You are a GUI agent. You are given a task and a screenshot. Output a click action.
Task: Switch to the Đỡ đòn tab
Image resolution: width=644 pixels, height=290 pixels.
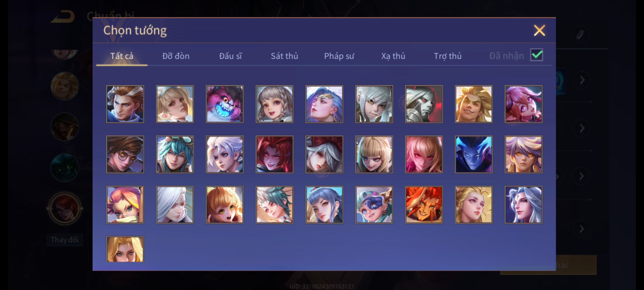[176, 56]
